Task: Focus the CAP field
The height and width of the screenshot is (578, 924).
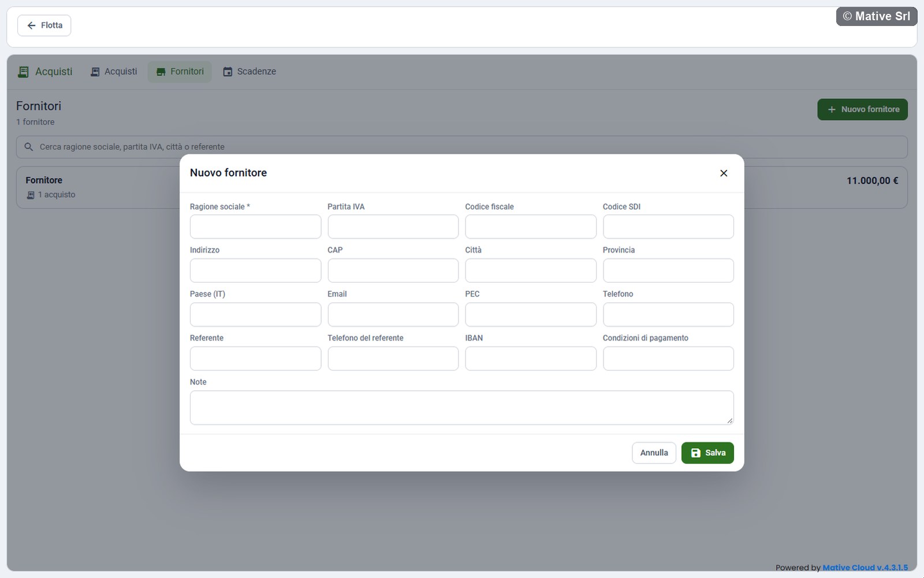Action: pyautogui.click(x=393, y=271)
